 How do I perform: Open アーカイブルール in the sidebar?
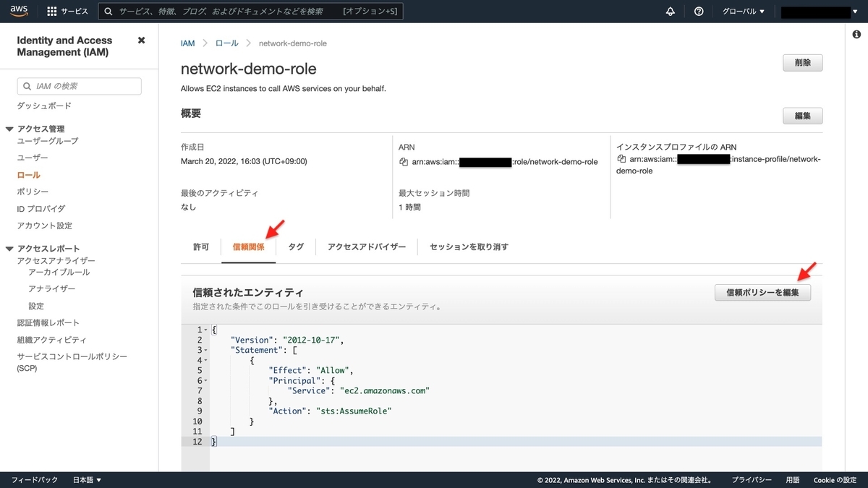(x=59, y=272)
